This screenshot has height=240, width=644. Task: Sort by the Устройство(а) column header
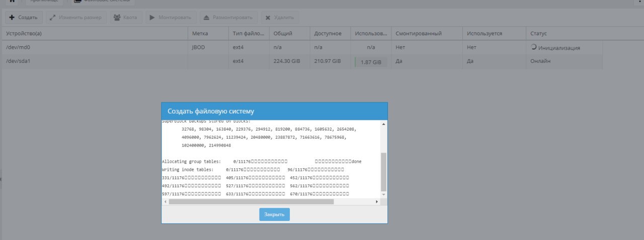[x=95, y=34]
